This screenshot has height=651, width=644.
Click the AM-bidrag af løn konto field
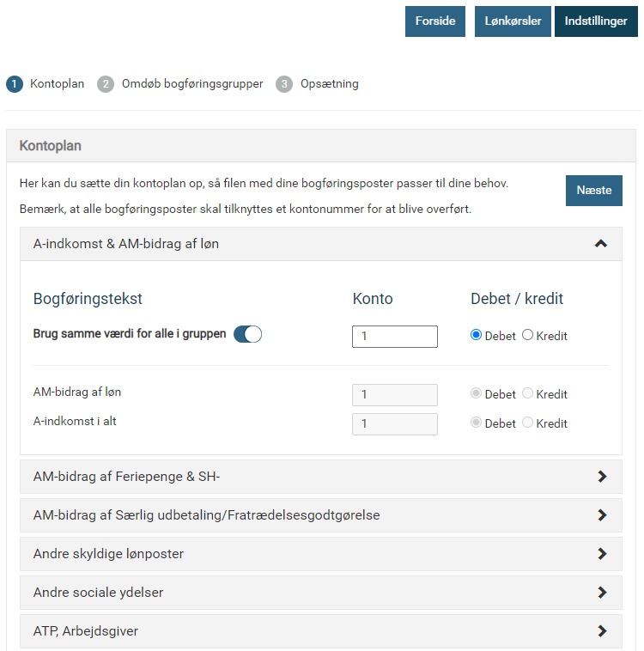pyautogui.click(x=395, y=395)
